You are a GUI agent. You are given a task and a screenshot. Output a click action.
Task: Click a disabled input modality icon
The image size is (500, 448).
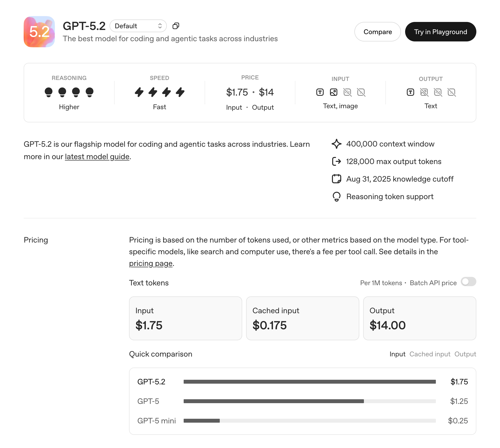[347, 92]
